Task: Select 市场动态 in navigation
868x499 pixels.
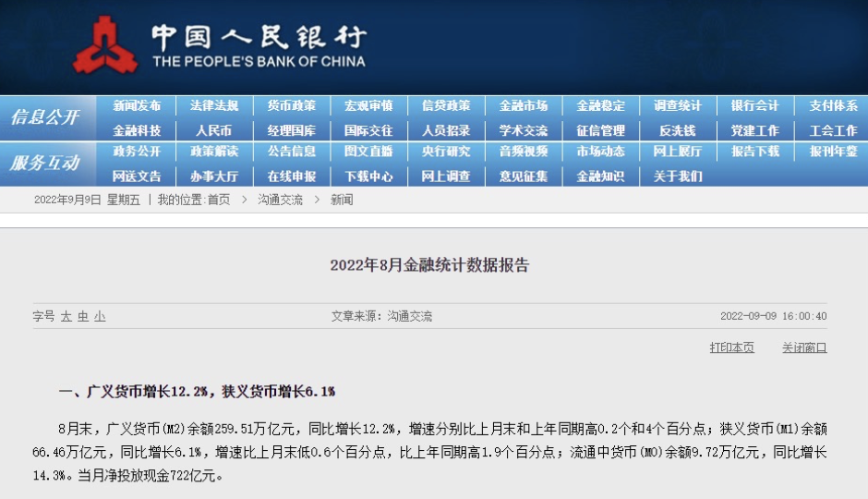Action: point(600,152)
